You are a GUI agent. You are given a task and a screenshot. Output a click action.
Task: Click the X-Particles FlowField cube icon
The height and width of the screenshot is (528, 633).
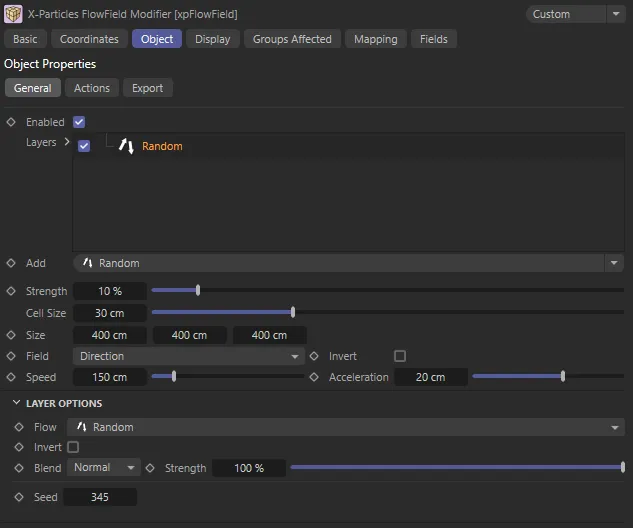pyautogui.click(x=14, y=14)
